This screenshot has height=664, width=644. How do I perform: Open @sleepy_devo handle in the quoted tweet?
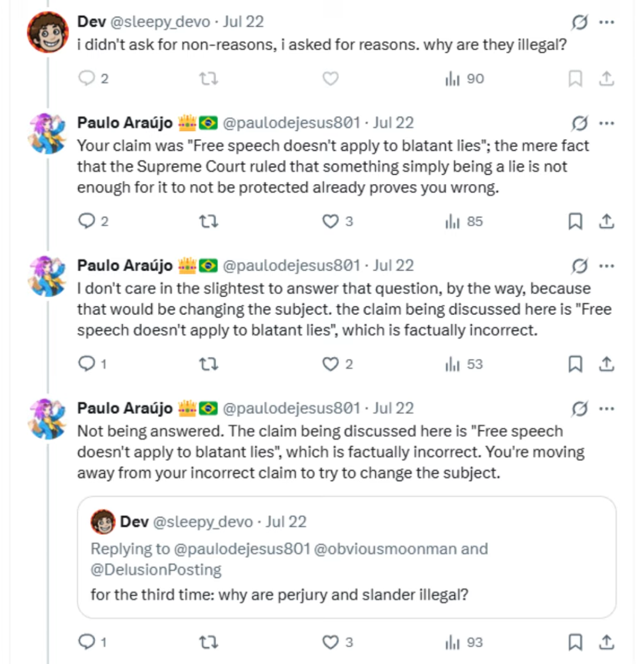click(x=203, y=522)
